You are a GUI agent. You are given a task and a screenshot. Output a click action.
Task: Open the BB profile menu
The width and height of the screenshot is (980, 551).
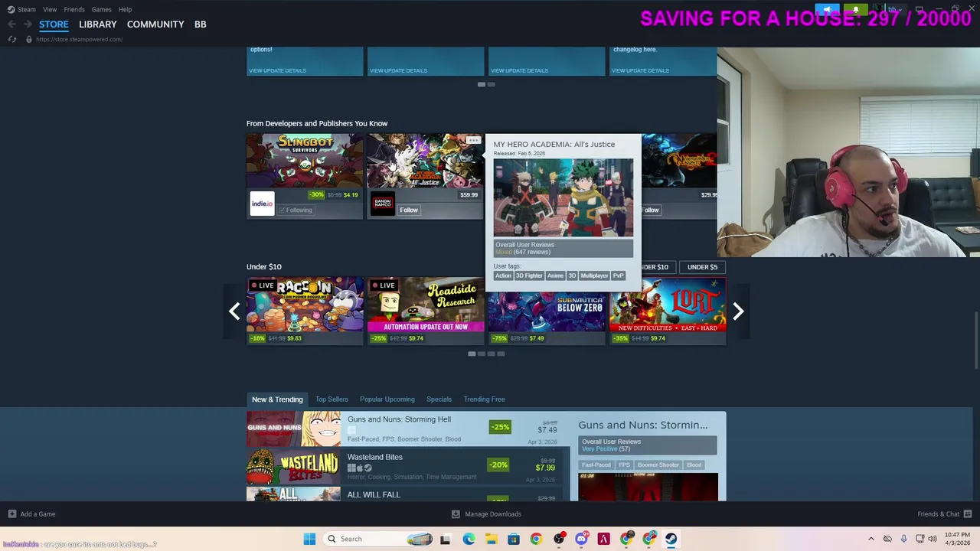(200, 24)
